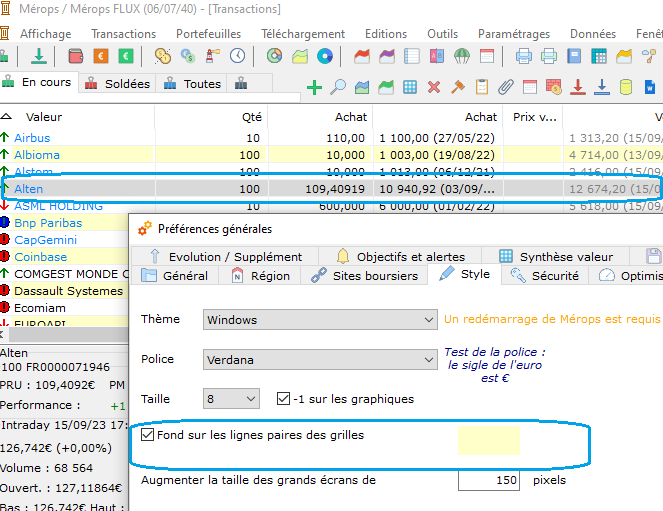Image resolution: width=663 pixels, height=511 pixels.
Task: Delete the transaction with red X icon
Action: pyautogui.click(x=434, y=87)
